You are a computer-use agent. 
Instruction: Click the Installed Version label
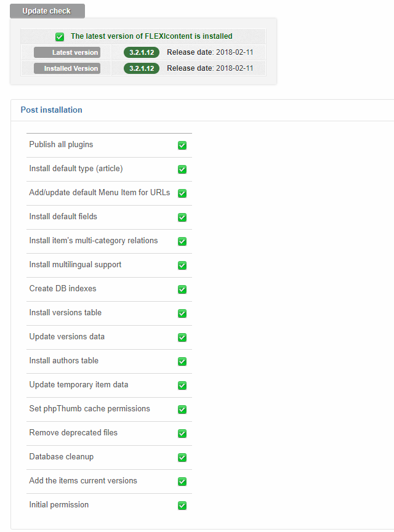(67, 68)
